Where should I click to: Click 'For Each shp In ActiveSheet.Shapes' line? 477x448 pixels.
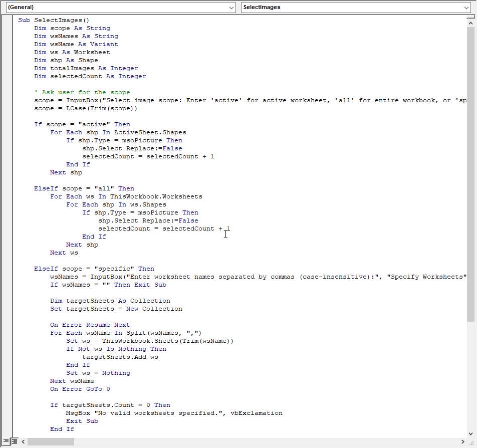[x=118, y=133]
